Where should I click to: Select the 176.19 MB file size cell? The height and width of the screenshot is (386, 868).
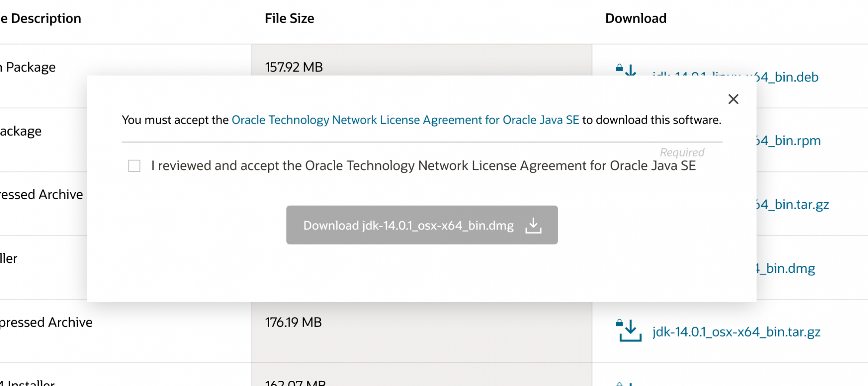click(x=293, y=322)
